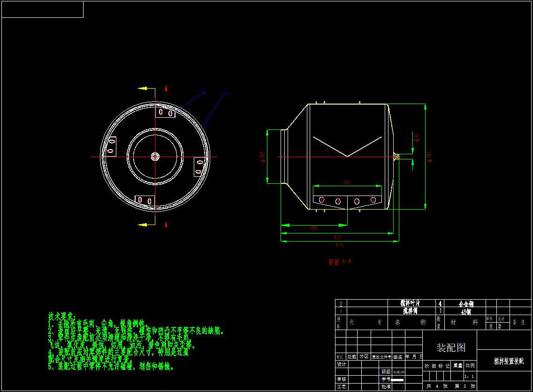Click the 剖面 A-A section label
Screen dimensions: 533x392
[340, 262]
